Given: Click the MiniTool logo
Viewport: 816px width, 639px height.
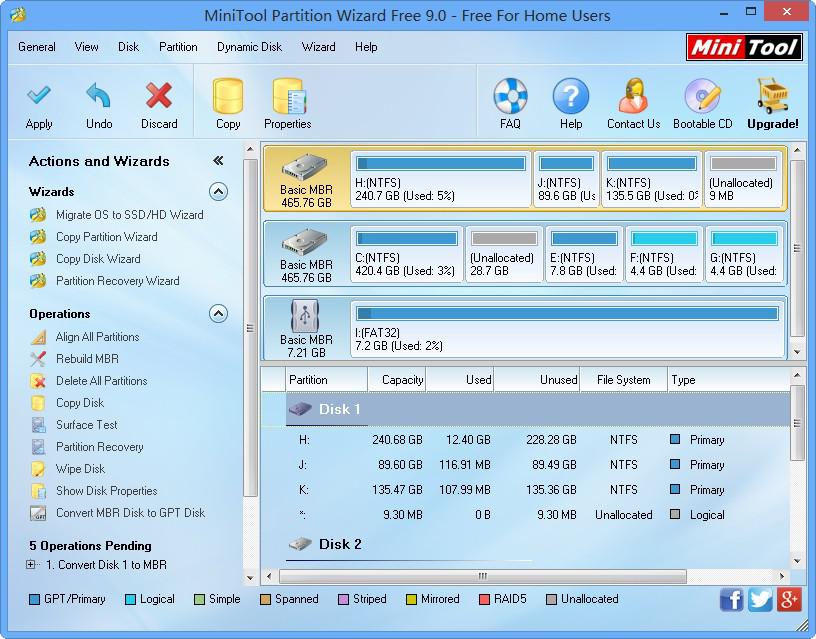Looking at the screenshot, I should coord(744,47).
